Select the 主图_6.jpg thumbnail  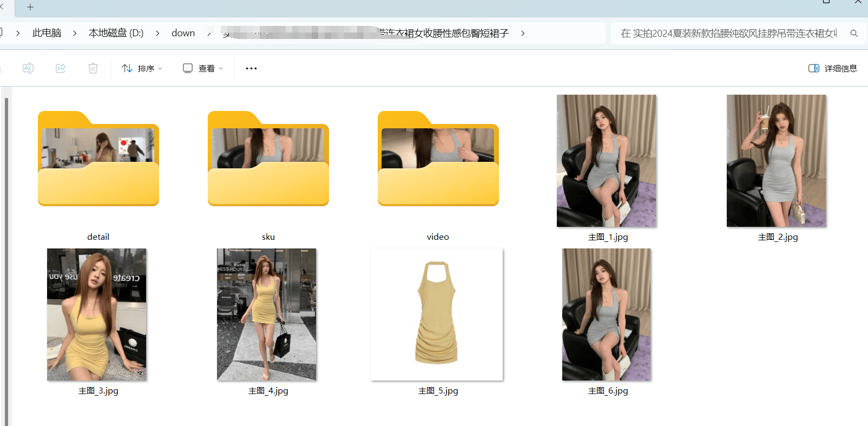point(607,314)
